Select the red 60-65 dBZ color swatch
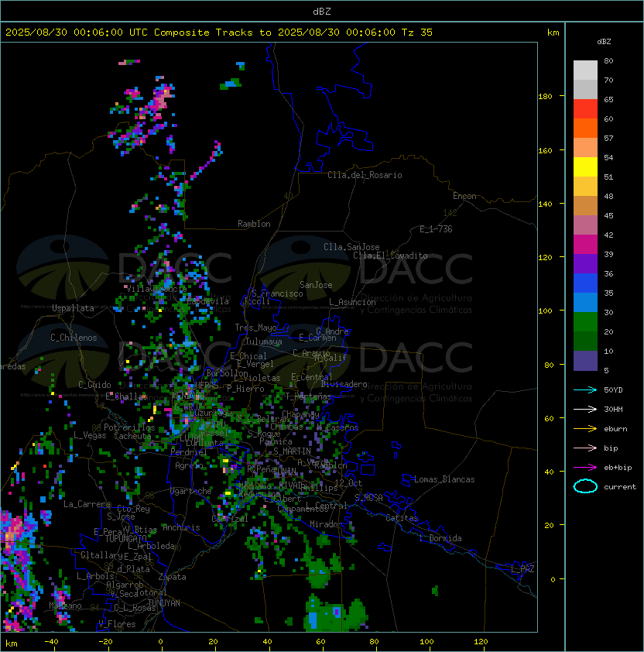The width and height of the screenshot is (644, 652). (x=585, y=109)
